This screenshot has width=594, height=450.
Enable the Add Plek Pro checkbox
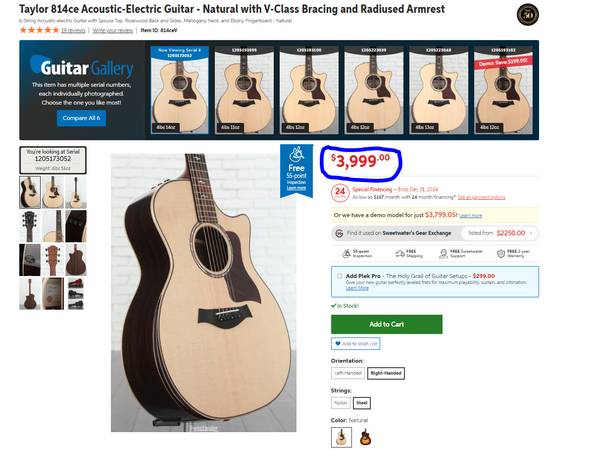point(340,276)
